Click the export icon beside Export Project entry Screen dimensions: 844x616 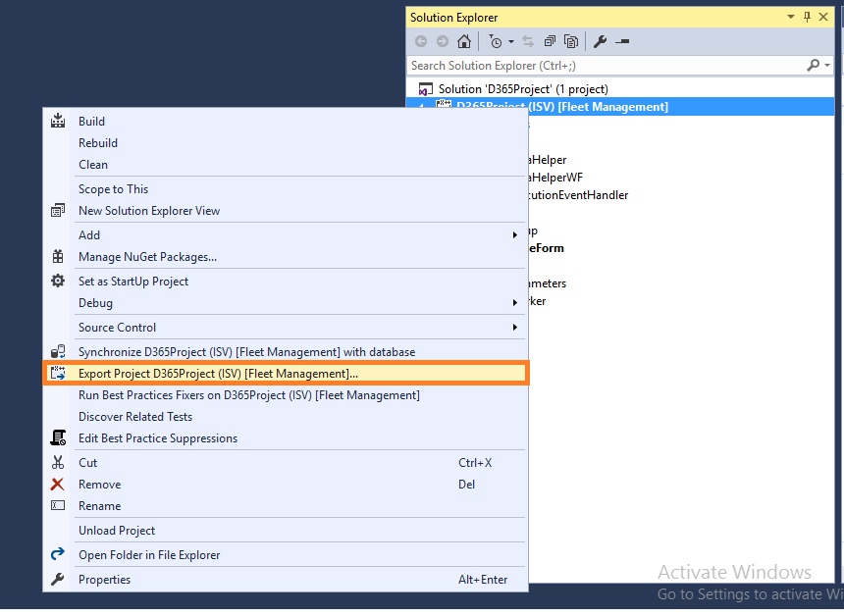tap(57, 373)
